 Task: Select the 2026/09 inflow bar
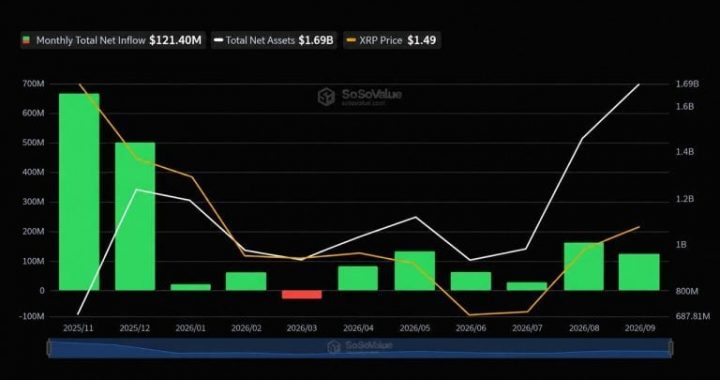pyautogui.click(x=639, y=272)
